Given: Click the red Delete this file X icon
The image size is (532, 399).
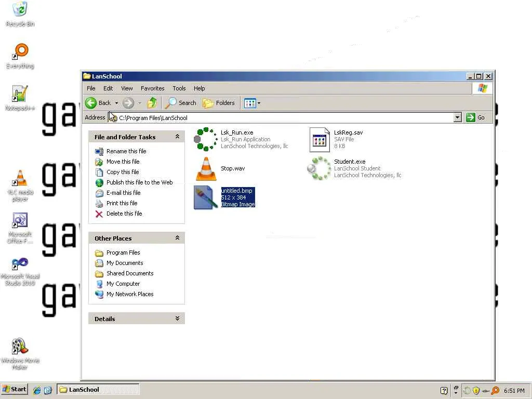Looking at the screenshot, I should (99, 214).
